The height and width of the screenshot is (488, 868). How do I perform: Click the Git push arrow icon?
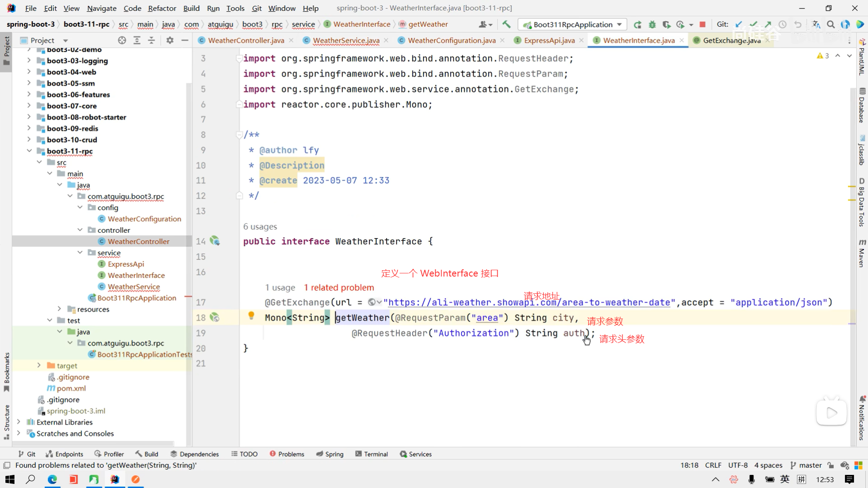pyautogui.click(x=768, y=24)
